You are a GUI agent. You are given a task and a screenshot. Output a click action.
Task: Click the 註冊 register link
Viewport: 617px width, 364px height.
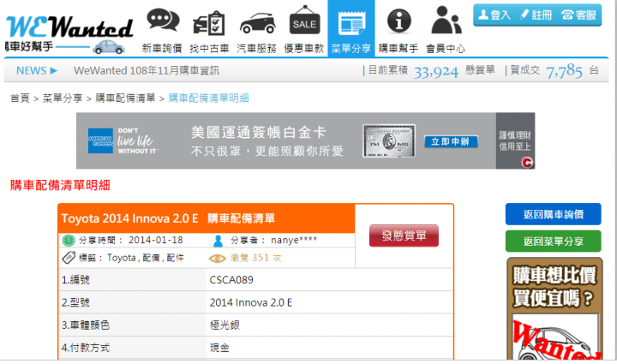tap(536, 15)
